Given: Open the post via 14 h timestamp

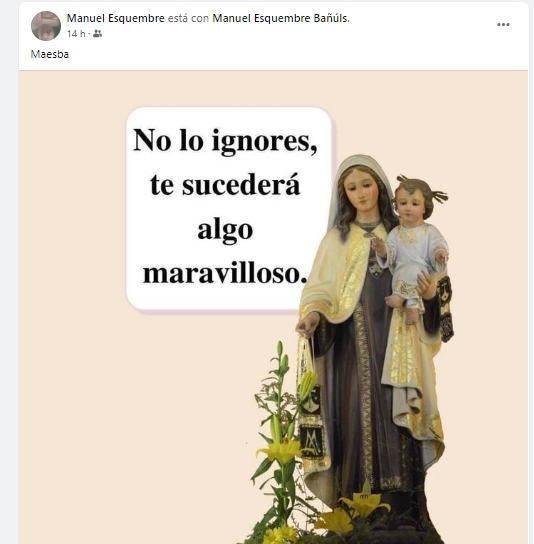Looking at the screenshot, I should click(x=76, y=34).
